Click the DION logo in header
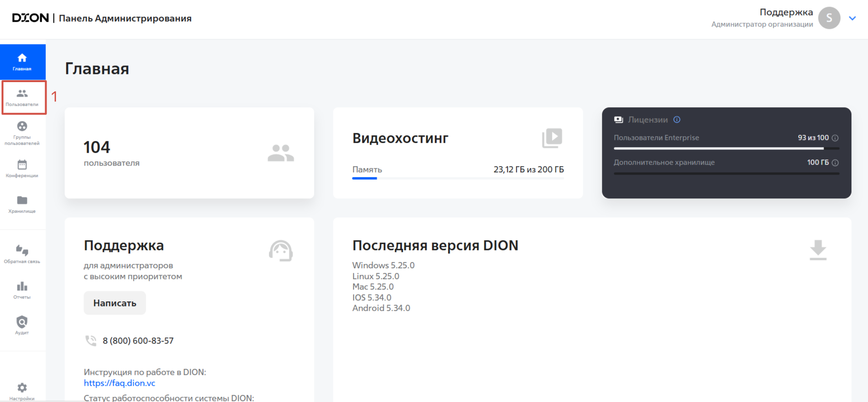 30,18
